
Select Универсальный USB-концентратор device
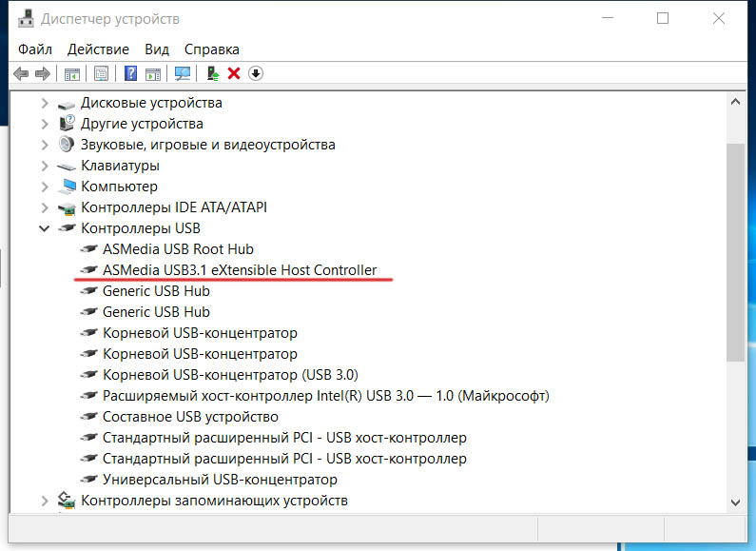219,480
